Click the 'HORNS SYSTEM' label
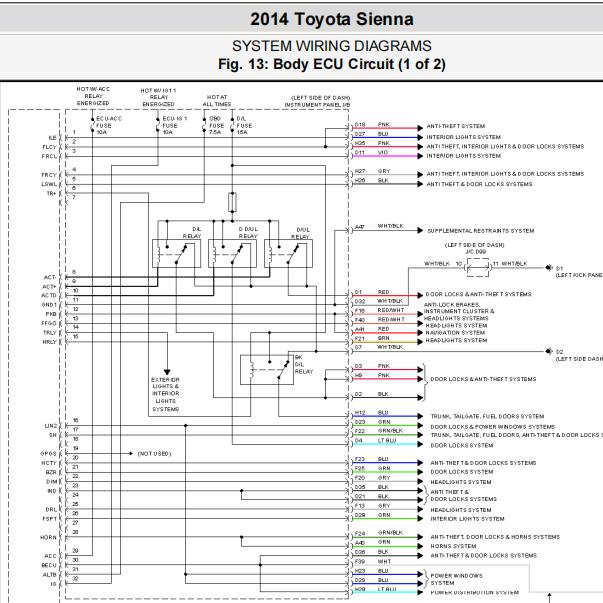Screen dimensions: 603x603 [453, 546]
